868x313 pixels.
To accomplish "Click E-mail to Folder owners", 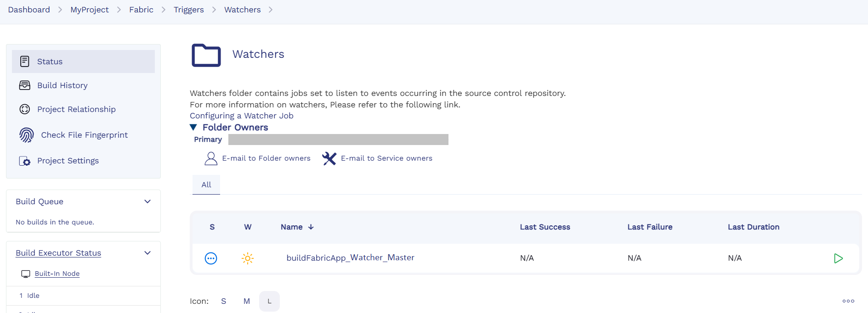I will [x=266, y=158].
